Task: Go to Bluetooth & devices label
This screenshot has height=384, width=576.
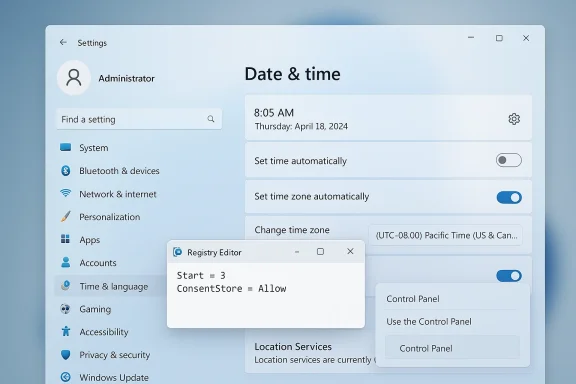Action: (119, 171)
